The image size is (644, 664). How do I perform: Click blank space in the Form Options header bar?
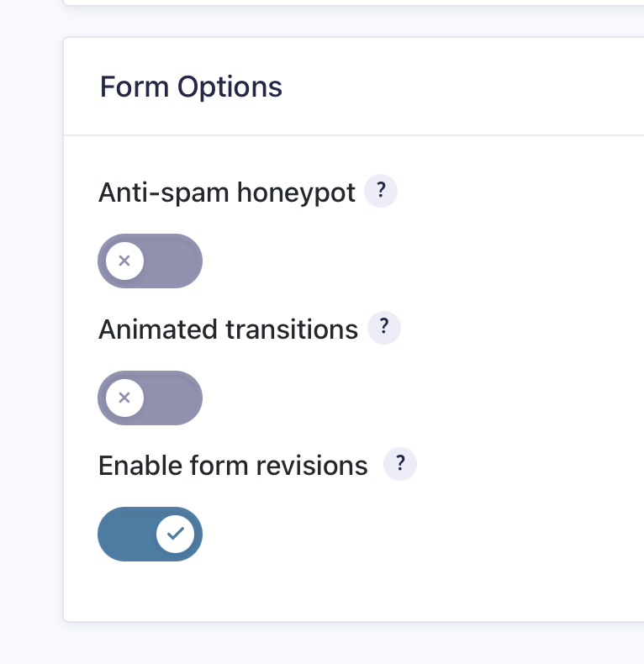pos(462,87)
